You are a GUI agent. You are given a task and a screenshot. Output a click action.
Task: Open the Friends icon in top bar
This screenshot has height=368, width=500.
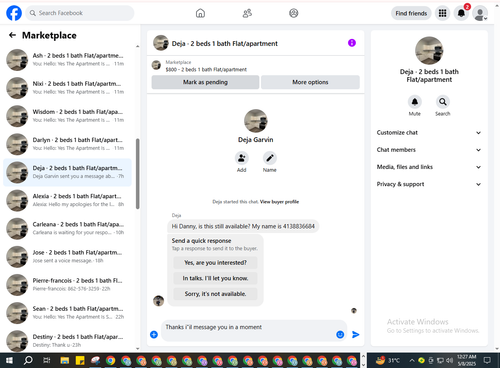247,13
